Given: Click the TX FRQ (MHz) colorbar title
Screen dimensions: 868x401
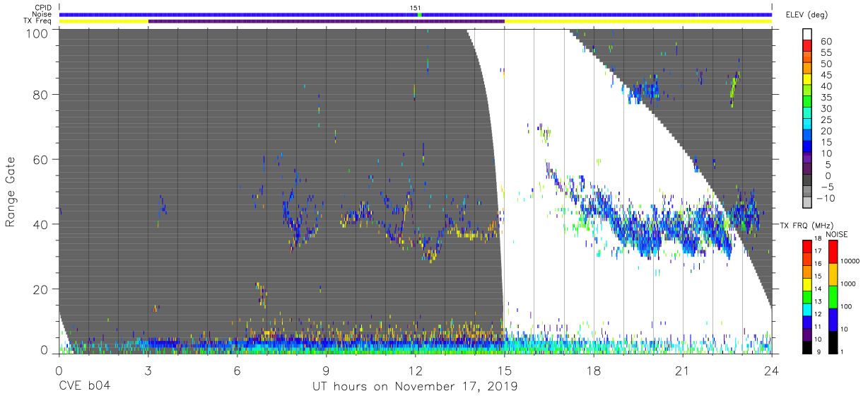Looking at the screenshot, I should (x=807, y=225).
